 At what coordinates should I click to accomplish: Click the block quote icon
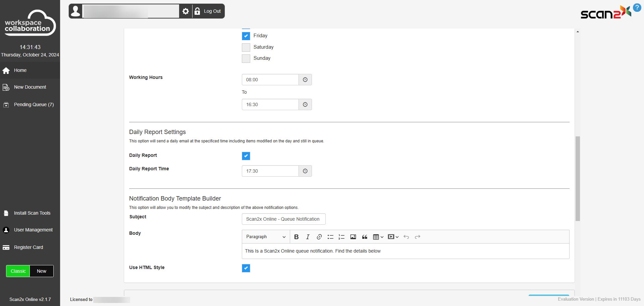point(365,237)
